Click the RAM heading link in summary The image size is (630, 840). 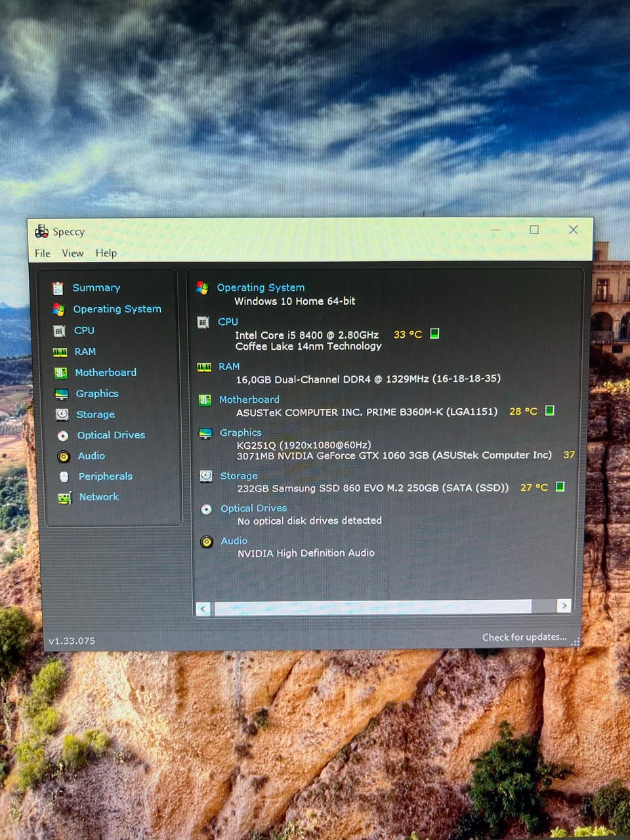tap(229, 366)
